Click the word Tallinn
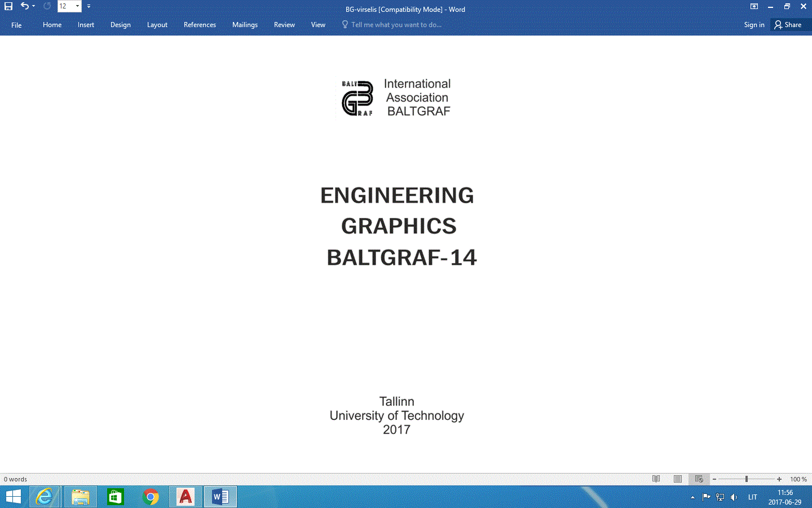The width and height of the screenshot is (812, 508). click(397, 401)
